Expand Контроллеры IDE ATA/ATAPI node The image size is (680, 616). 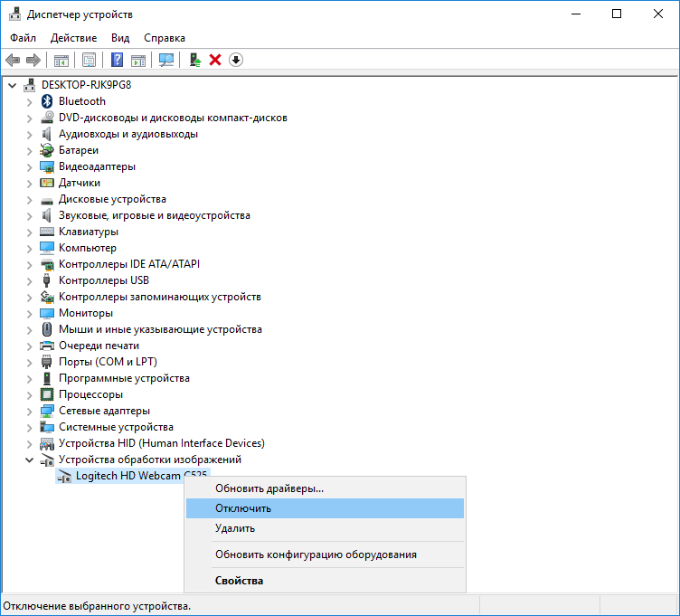tap(29, 265)
